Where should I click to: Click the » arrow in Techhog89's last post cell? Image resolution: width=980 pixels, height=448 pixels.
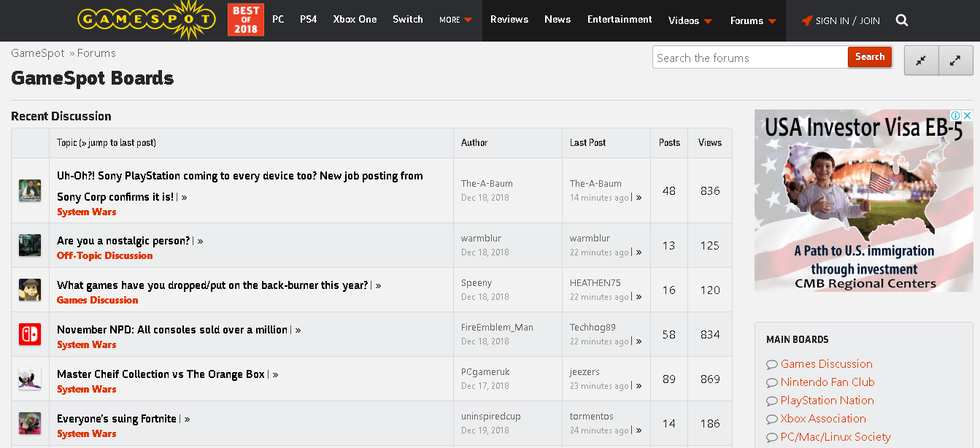tap(639, 341)
